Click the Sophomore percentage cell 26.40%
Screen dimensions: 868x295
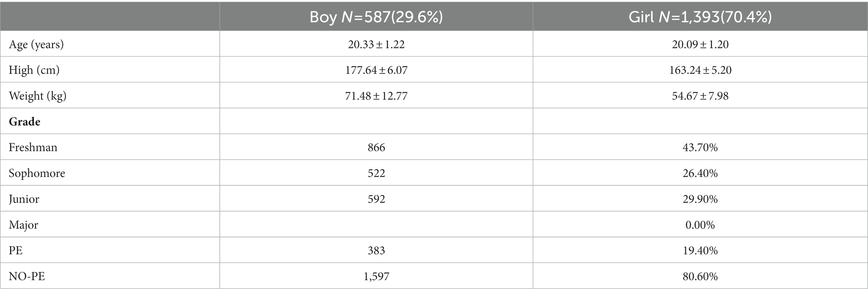point(700,174)
